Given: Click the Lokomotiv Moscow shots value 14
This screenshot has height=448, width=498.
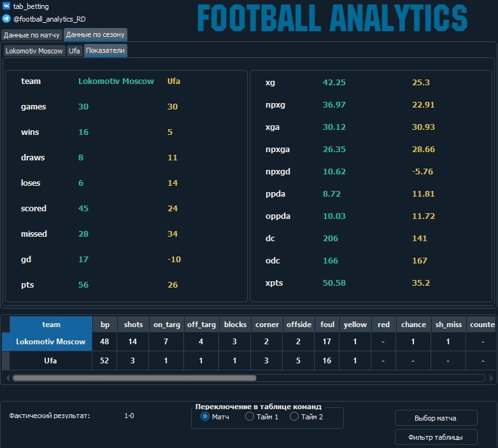Looking at the screenshot, I should click(132, 341).
